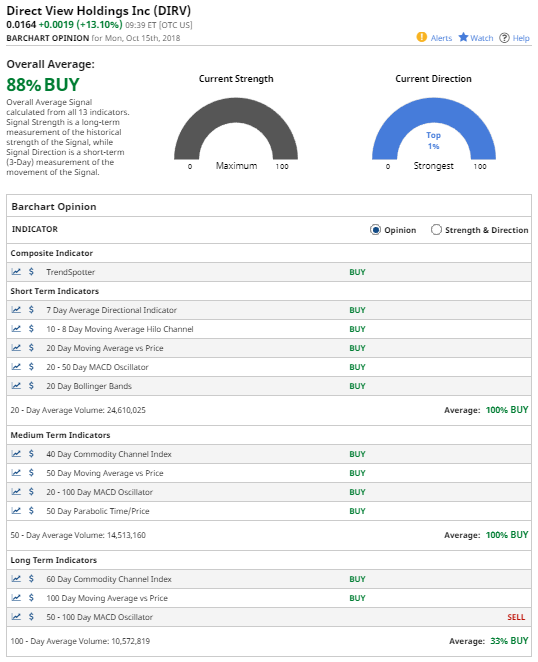This screenshot has height=662, width=538.
Task: Click dollar icon for 50 Day Parabolic Time/Price
Action: pyautogui.click(x=31, y=510)
